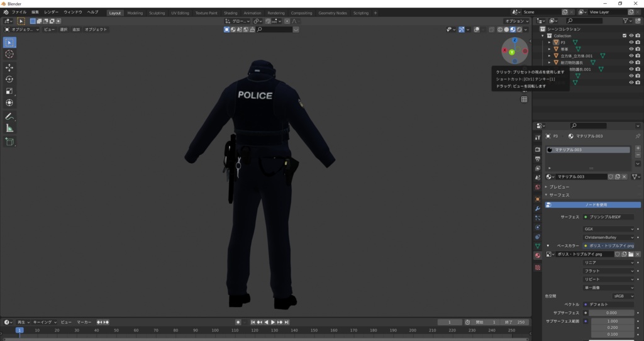Toggle the camera or grid view icon below the gizmo
The width and height of the screenshot is (644, 341).
point(524,99)
